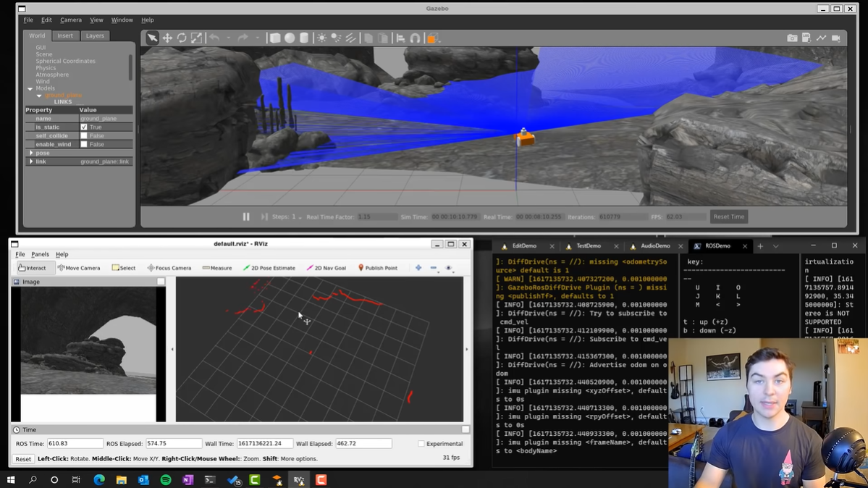Click the Reset button in RViz
The image size is (868, 488).
pyautogui.click(x=23, y=459)
